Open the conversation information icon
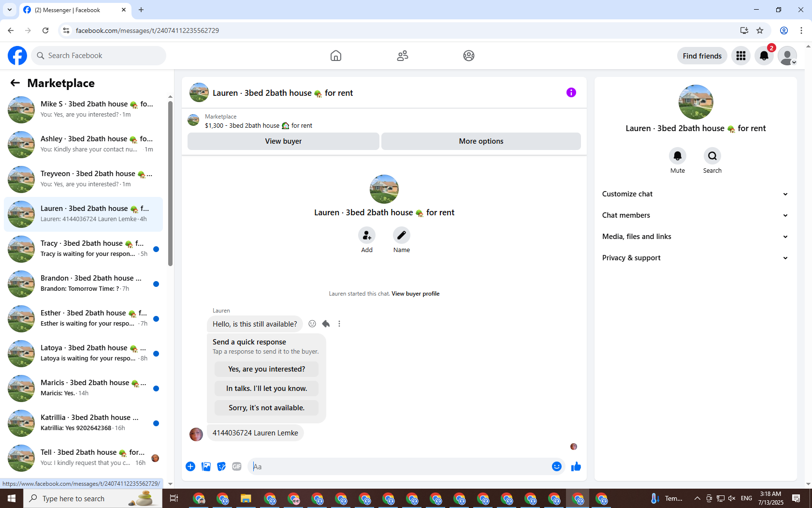 click(571, 92)
